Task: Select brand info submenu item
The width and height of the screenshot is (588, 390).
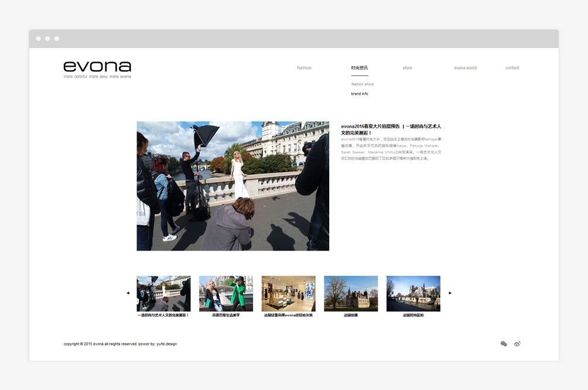Action: [x=360, y=94]
